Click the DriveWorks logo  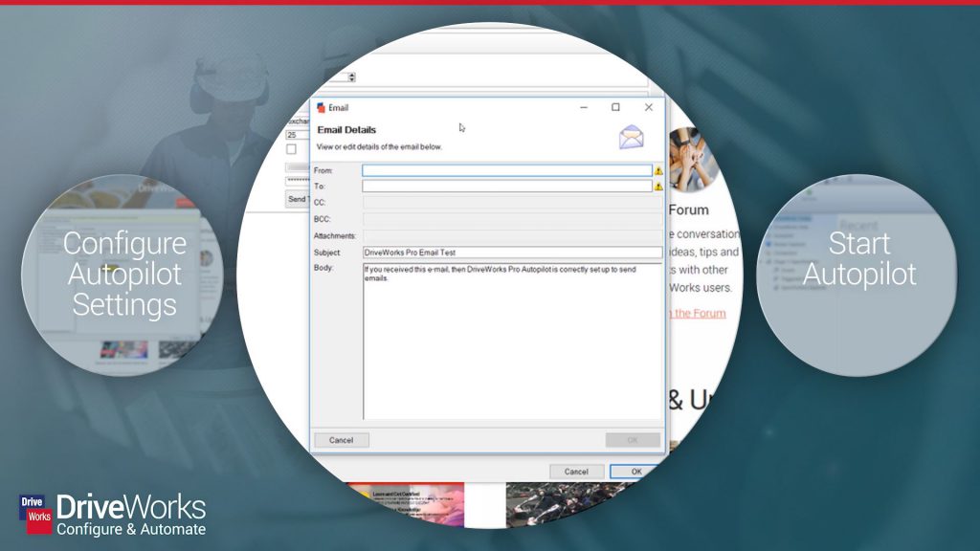pyautogui.click(x=113, y=515)
